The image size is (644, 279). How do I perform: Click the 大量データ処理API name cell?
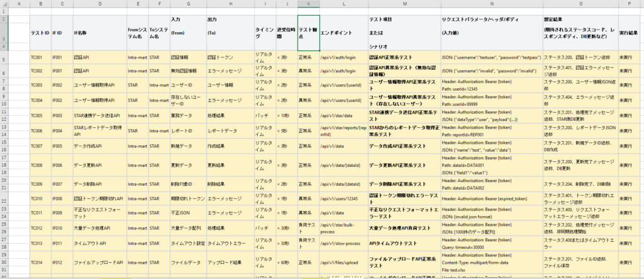pos(100,229)
